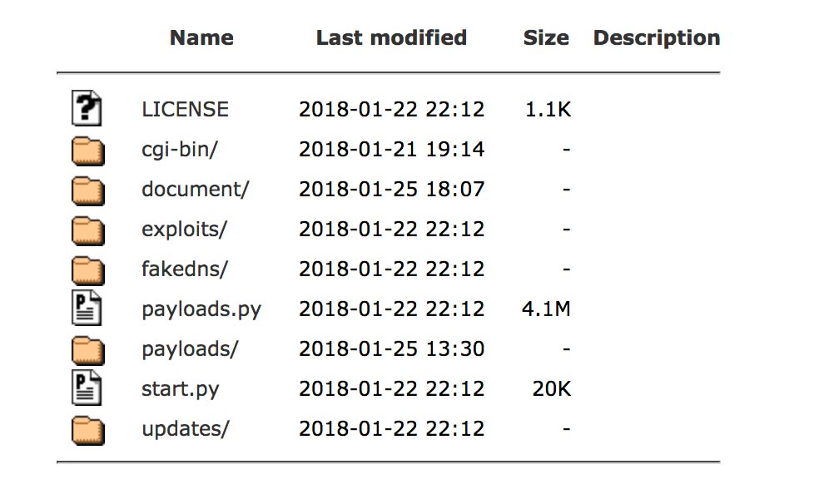
Task: Click the folder icon next to exploits
Action: tap(87, 230)
